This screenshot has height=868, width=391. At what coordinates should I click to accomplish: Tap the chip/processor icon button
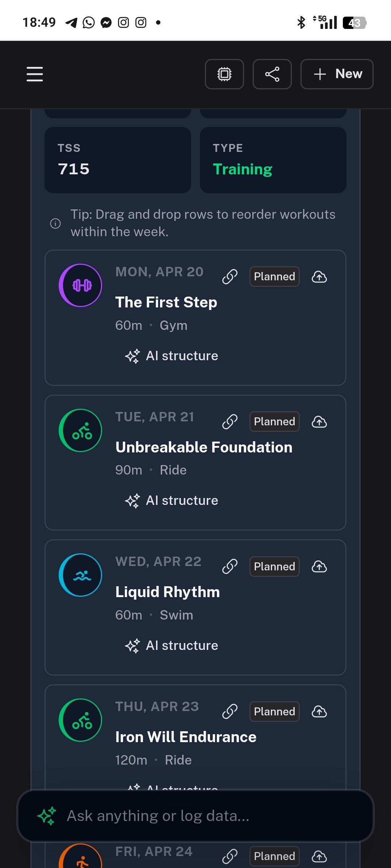[224, 74]
